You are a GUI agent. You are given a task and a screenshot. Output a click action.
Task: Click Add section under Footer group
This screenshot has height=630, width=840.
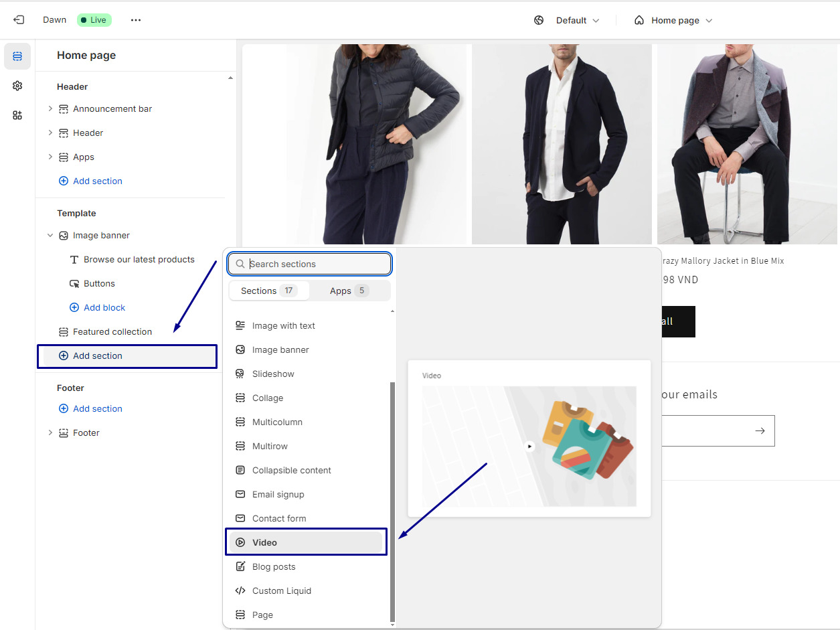[90, 408]
